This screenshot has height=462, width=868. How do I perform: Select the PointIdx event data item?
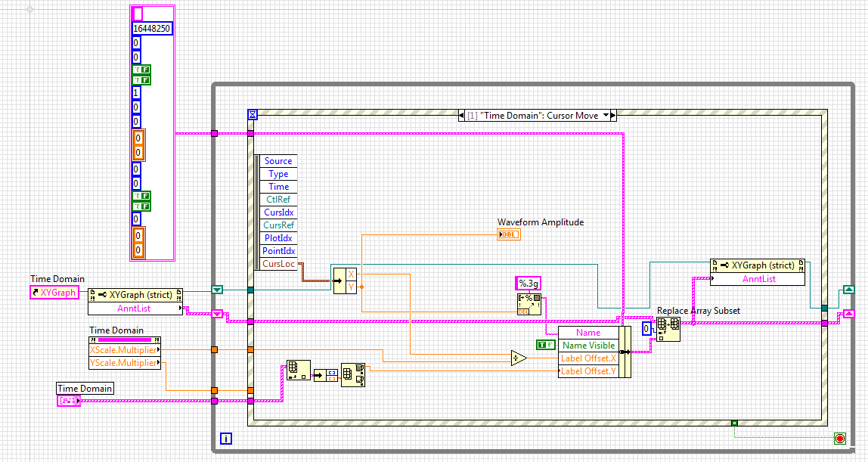pyautogui.click(x=278, y=250)
